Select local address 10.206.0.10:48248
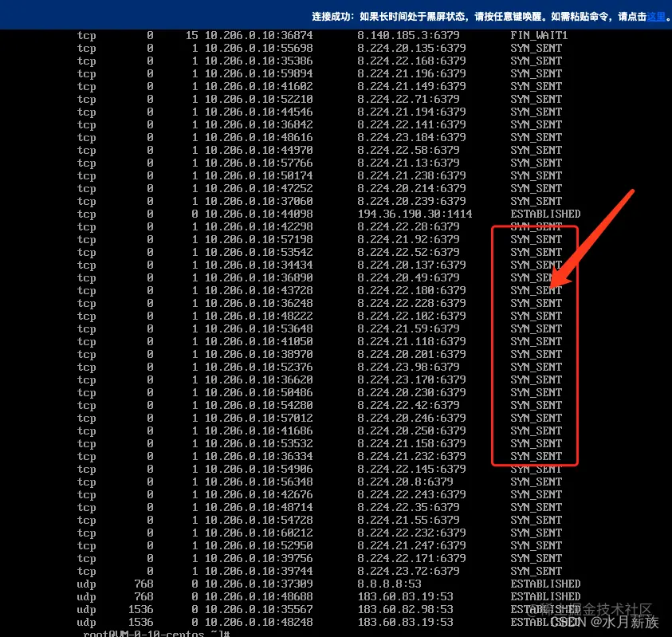The width and height of the screenshot is (672, 637). pyautogui.click(x=259, y=622)
